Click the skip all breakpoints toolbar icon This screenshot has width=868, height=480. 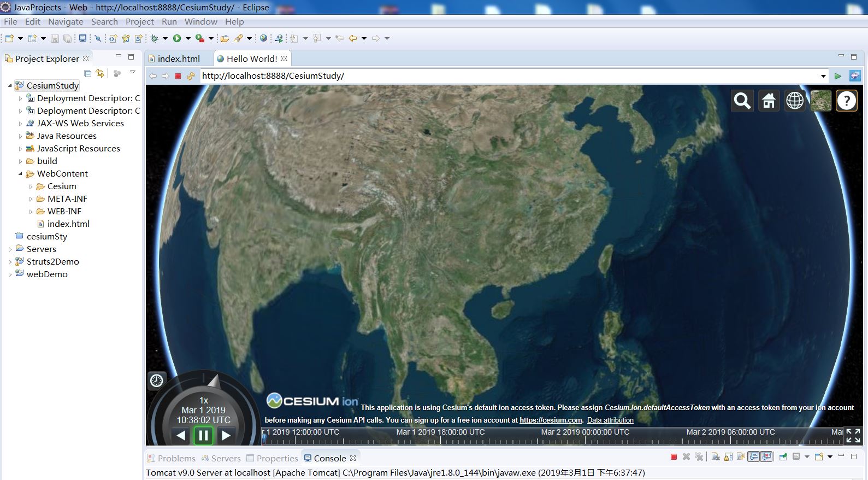(98, 38)
